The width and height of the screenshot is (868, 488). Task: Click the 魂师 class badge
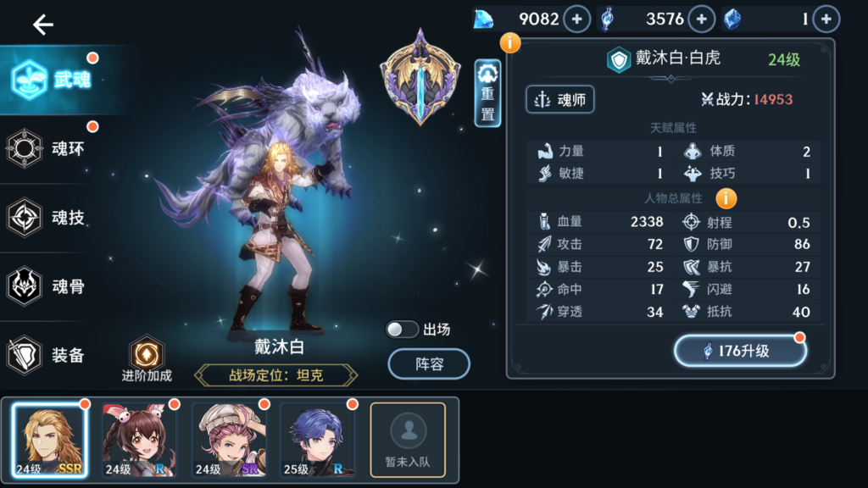(x=559, y=100)
